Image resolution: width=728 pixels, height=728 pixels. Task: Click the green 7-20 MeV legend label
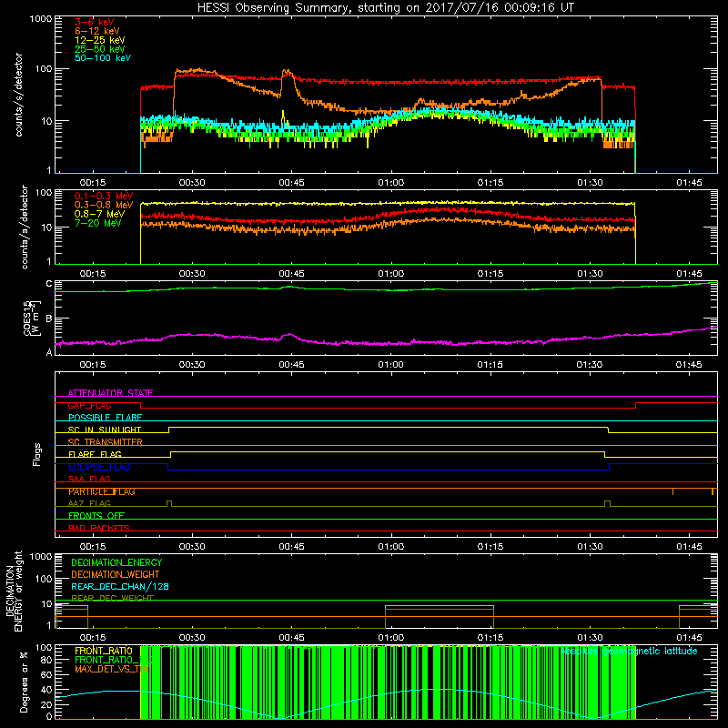[97, 223]
